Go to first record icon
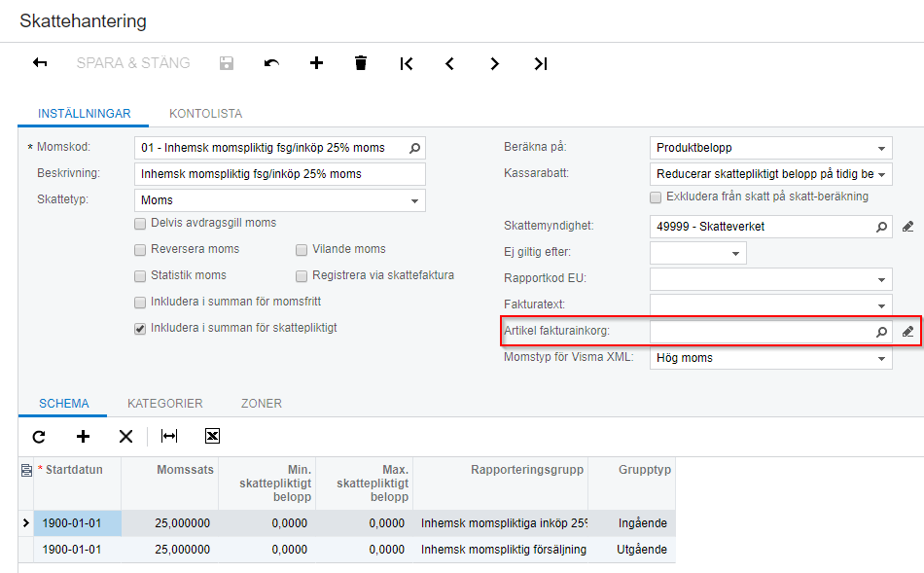The image size is (924, 573). click(x=407, y=63)
